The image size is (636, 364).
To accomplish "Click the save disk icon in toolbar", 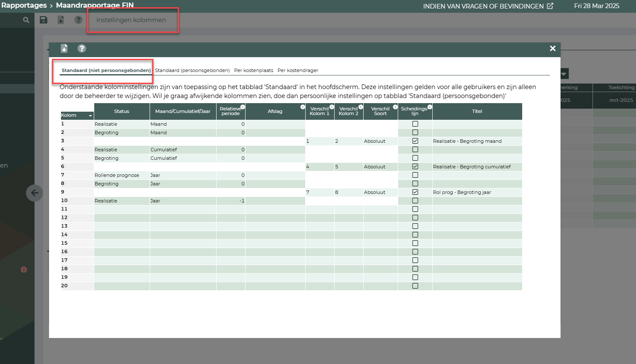I will click(43, 20).
